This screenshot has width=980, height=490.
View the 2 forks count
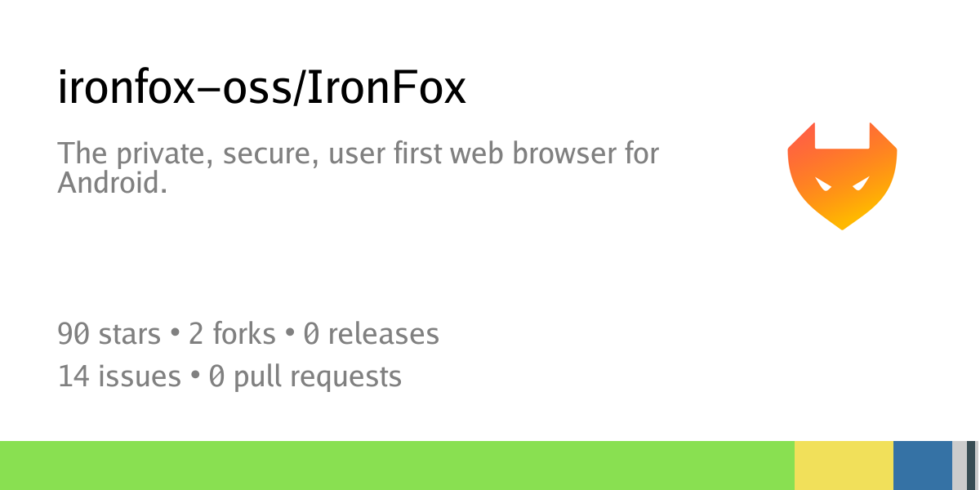tap(232, 334)
